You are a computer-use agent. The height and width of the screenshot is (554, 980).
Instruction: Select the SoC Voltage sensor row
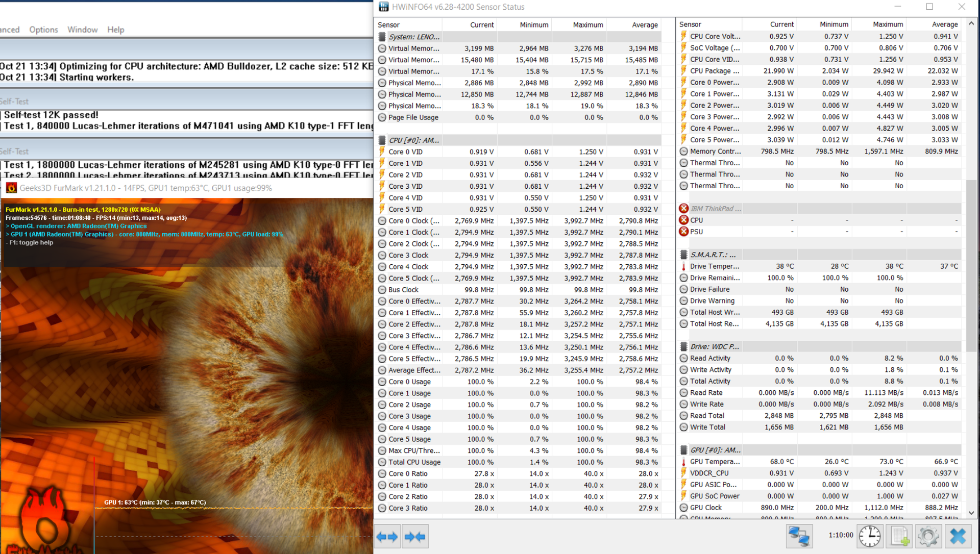tap(820, 48)
